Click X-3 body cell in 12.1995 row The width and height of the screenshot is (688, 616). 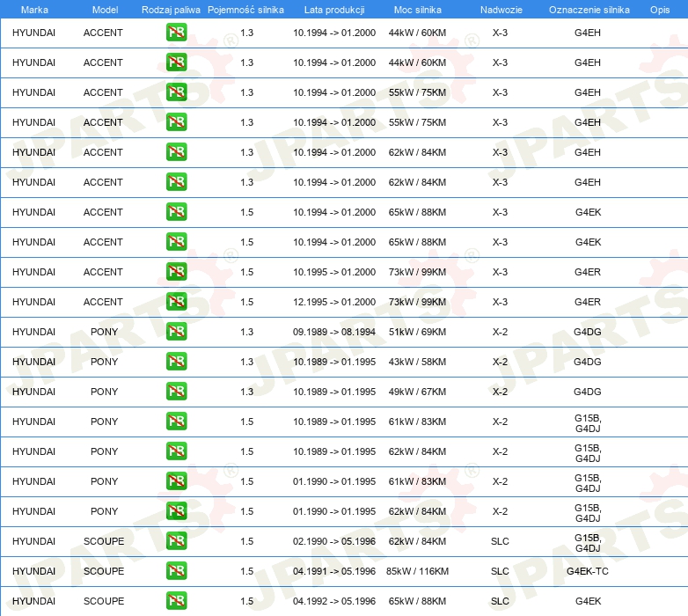(500, 302)
